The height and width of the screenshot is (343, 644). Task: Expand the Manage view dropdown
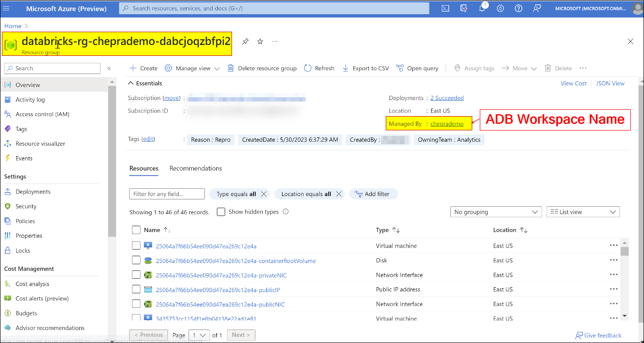tap(192, 68)
